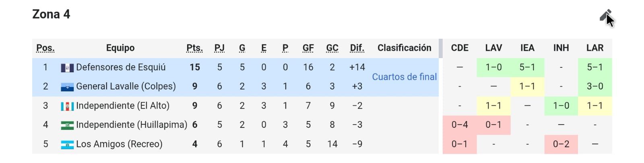Image resolution: width=644 pixels, height=163 pixels.
Task: Click Independiente (Huillapima) flag icon
Action: point(67,125)
